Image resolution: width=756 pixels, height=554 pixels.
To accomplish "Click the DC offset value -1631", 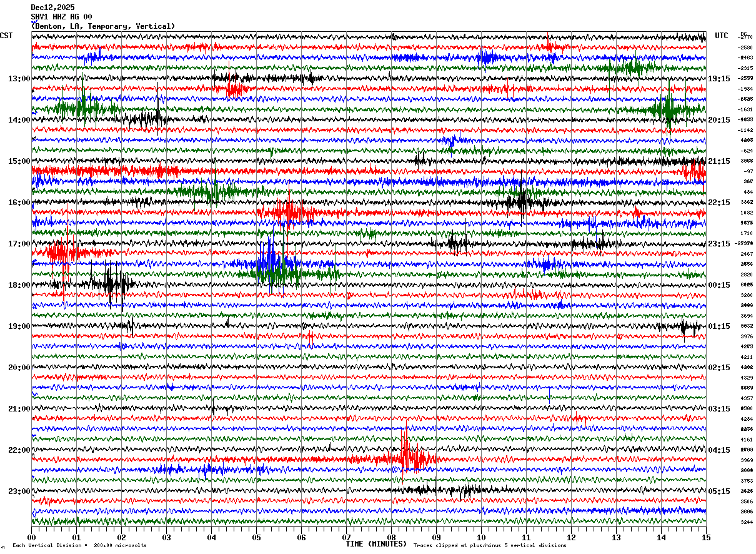I will tap(745, 109).
